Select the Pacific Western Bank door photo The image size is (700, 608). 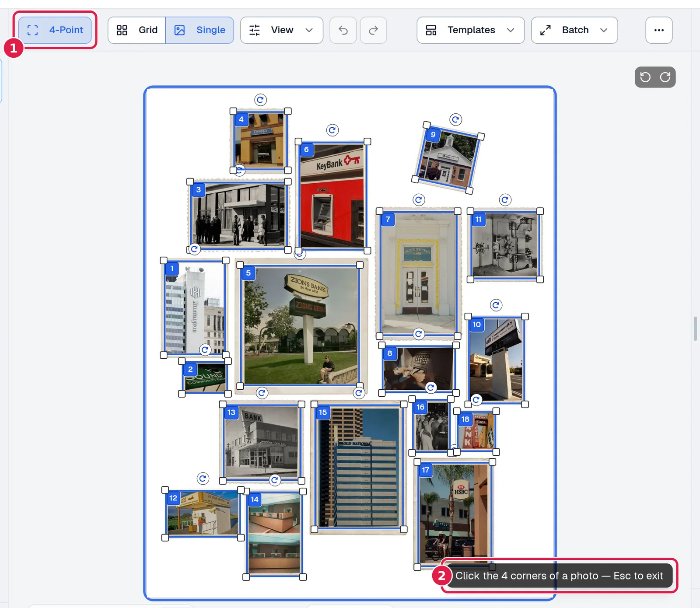419,274
